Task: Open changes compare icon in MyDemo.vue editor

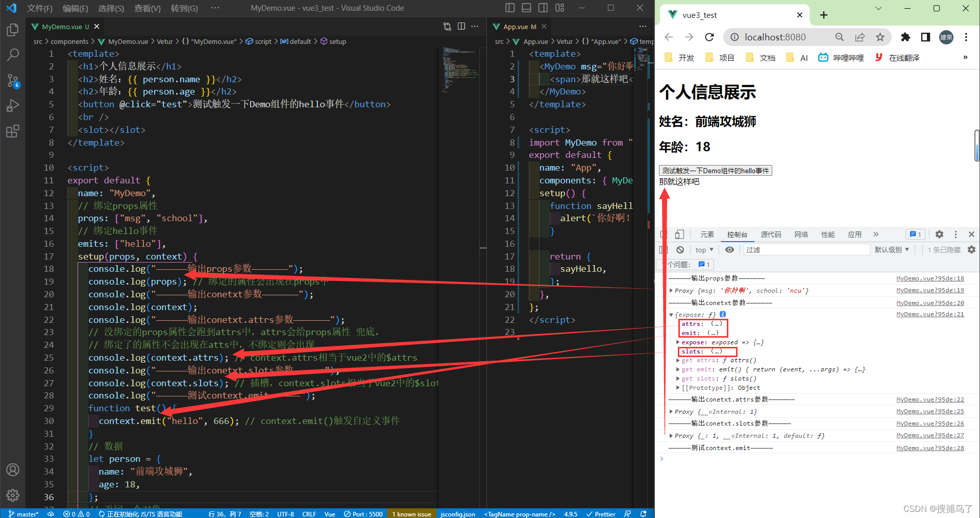Action: pos(447,27)
